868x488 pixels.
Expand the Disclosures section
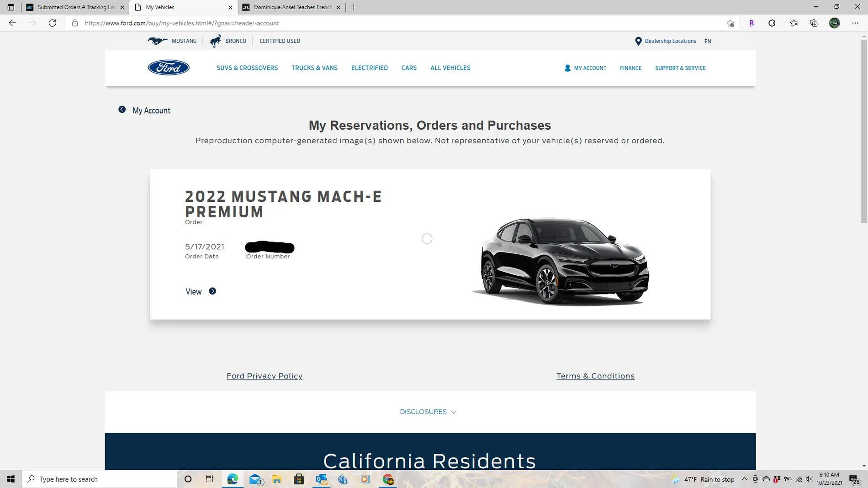(x=428, y=412)
